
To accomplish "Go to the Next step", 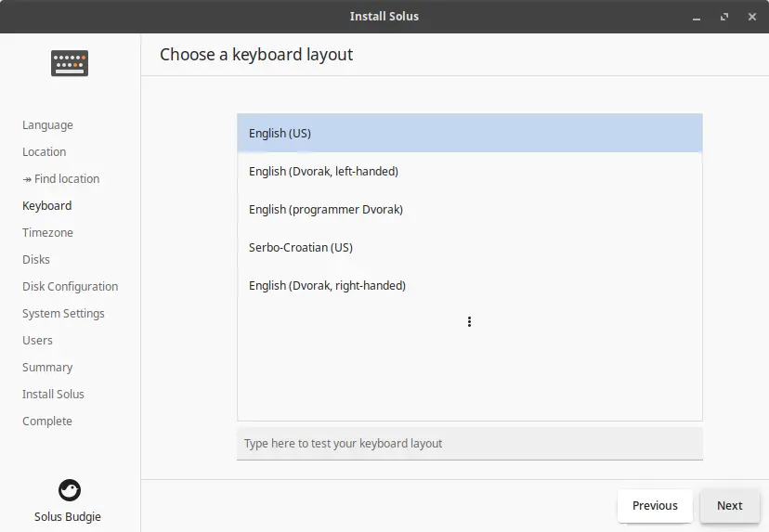I will pyautogui.click(x=730, y=505).
